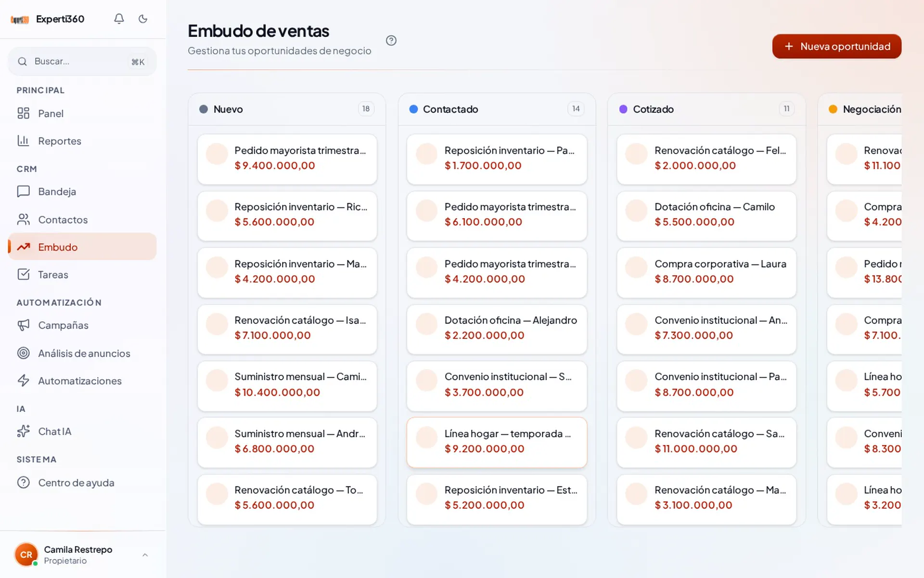Toggle dark mode with the moon icon
Viewport: 924px width, 578px height.
click(x=143, y=19)
